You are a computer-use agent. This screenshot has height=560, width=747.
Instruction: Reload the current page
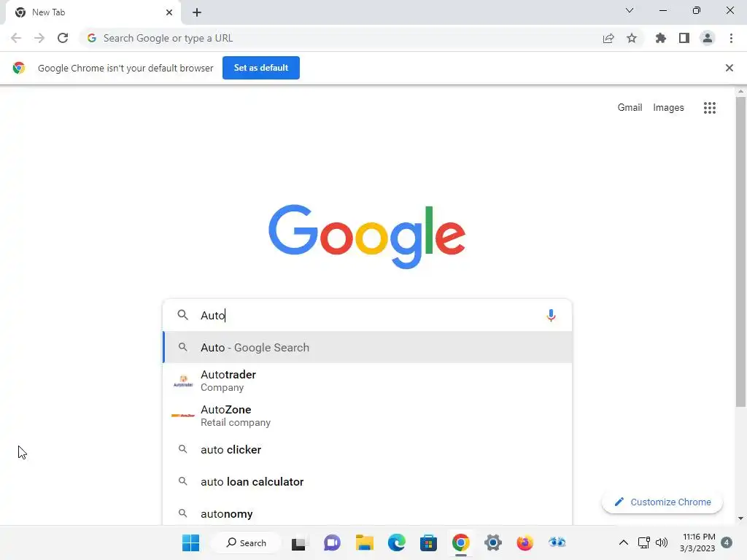pyautogui.click(x=63, y=38)
